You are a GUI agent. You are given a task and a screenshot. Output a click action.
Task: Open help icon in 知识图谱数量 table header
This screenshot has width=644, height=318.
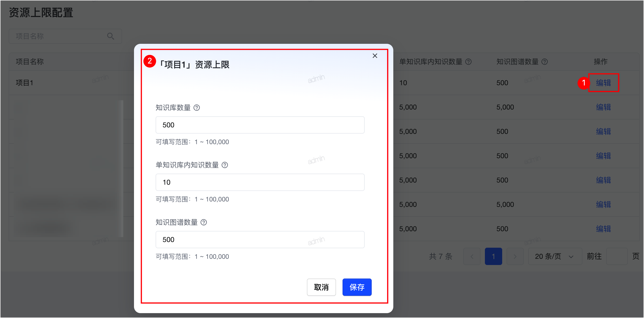point(545,62)
